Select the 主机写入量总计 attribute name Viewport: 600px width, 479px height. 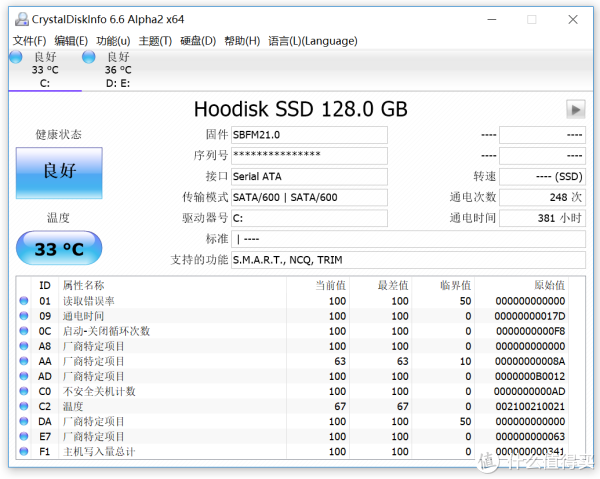click(x=99, y=451)
